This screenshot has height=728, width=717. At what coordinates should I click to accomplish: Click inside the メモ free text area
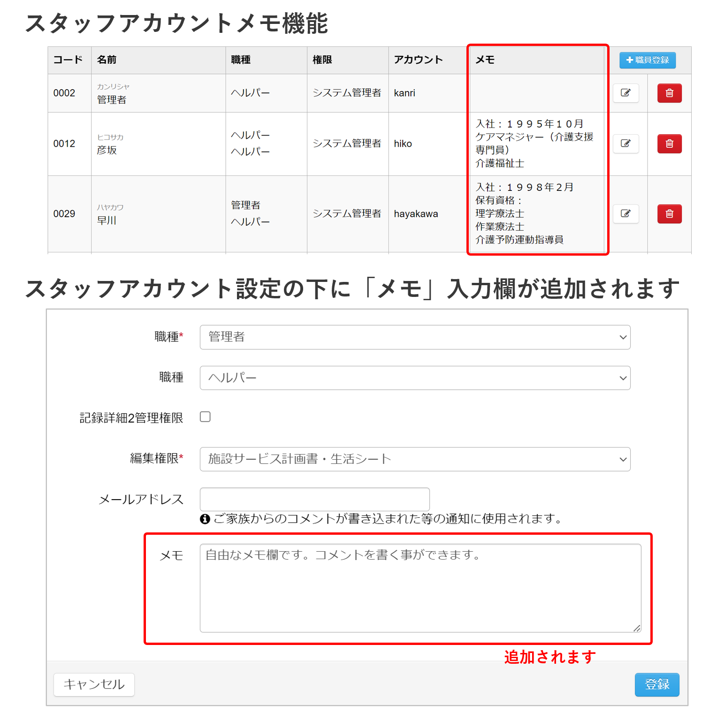(420, 588)
